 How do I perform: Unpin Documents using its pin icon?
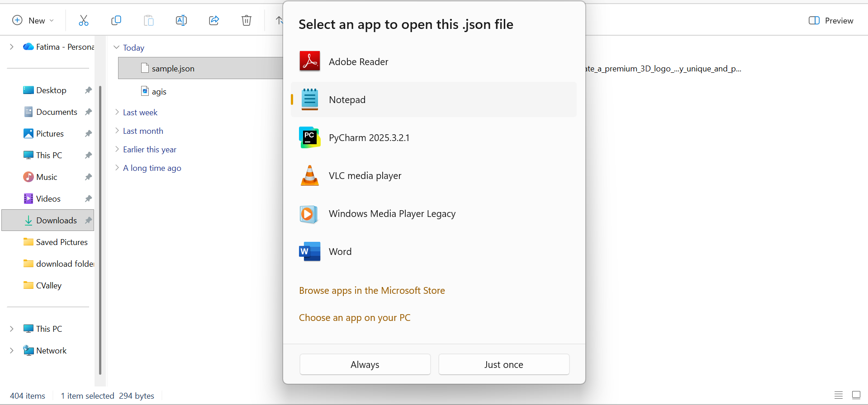[x=88, y=112]
